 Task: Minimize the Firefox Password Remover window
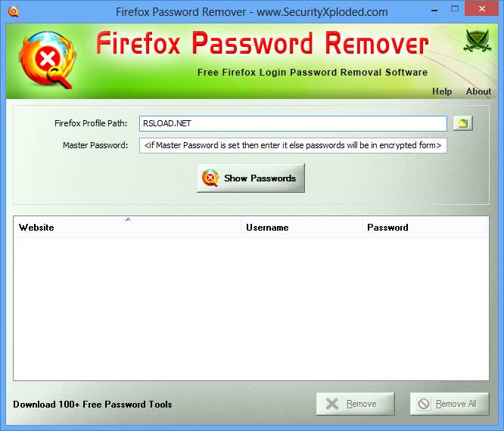tap(434, 10)
